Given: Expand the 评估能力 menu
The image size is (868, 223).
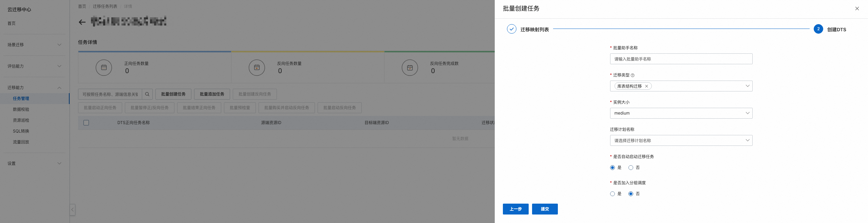Looking at the screenshot, I should (x=34, y=66).
